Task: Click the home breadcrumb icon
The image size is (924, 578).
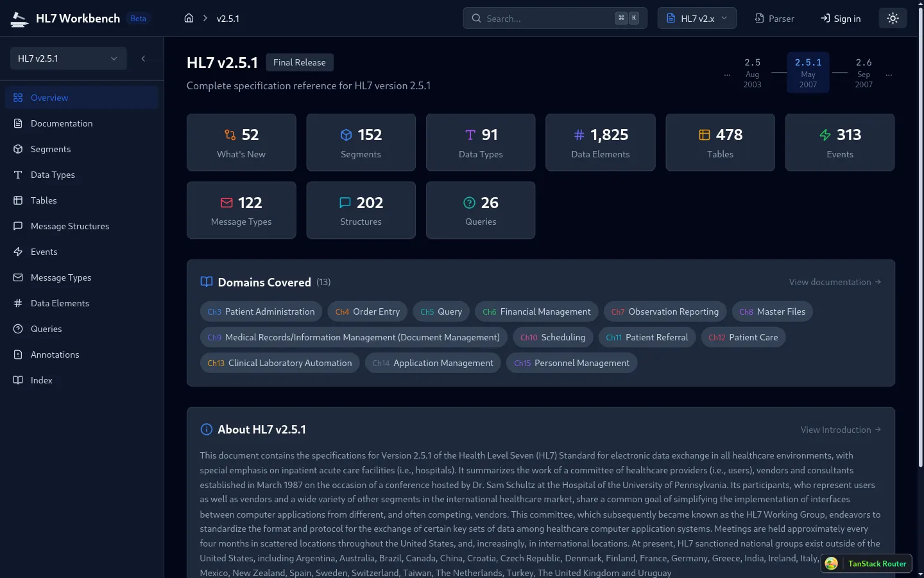Action: (189, 18)
